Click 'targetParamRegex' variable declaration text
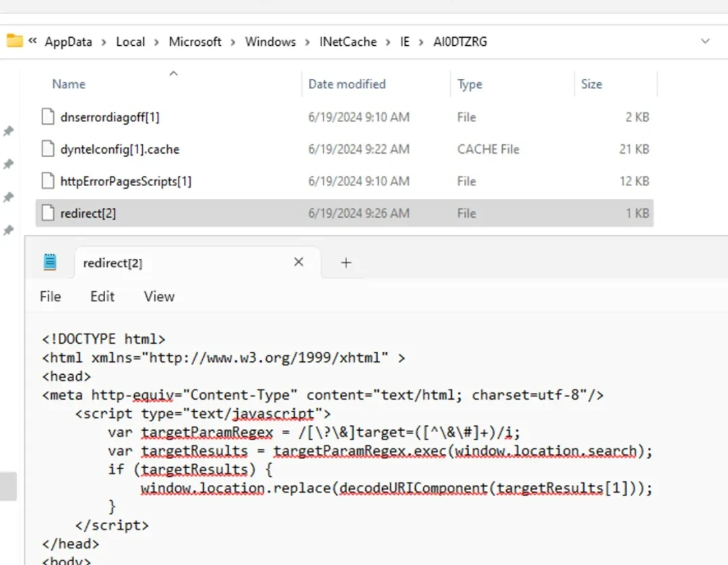This screenshot has height=565, width=728. pyautogui.click(x=207, y=432)
